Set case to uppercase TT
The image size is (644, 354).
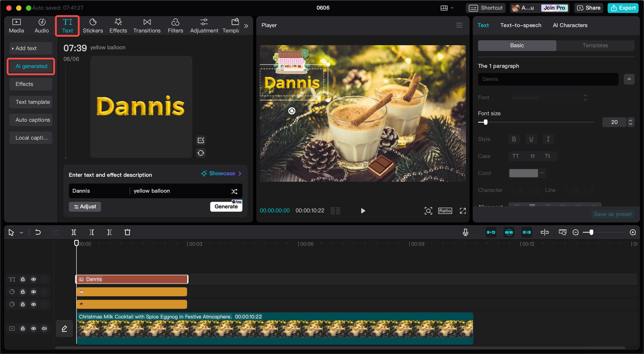(516, 156)
